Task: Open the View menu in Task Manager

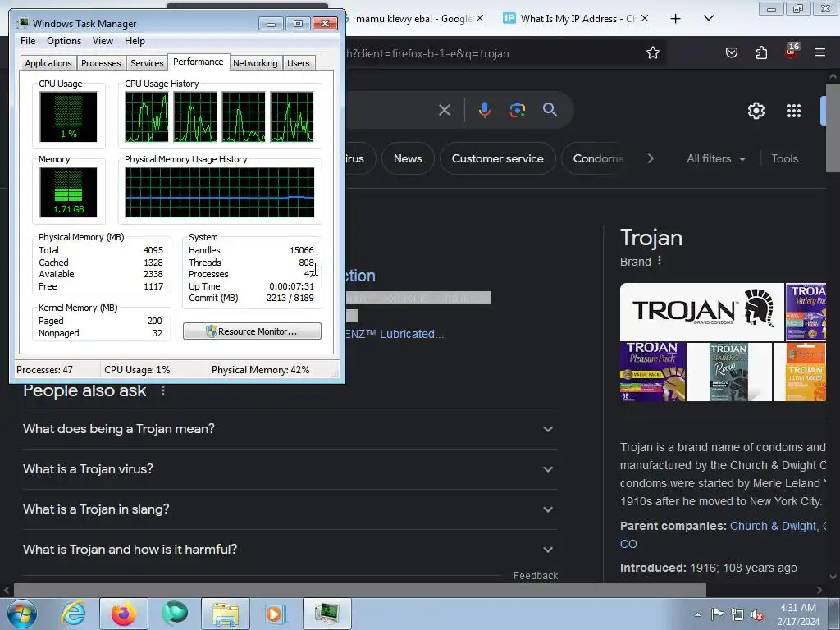Action: tap(103, 41)
